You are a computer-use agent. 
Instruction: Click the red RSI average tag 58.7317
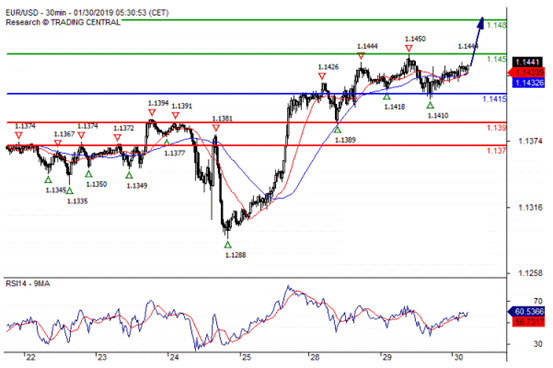(529, 321)
